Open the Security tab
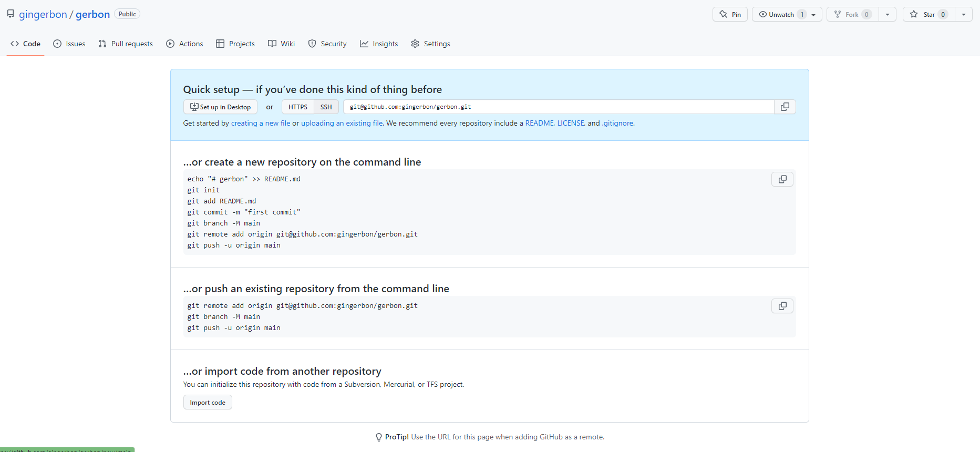This screenshot has height=452, width=980. tap(327, 44)
